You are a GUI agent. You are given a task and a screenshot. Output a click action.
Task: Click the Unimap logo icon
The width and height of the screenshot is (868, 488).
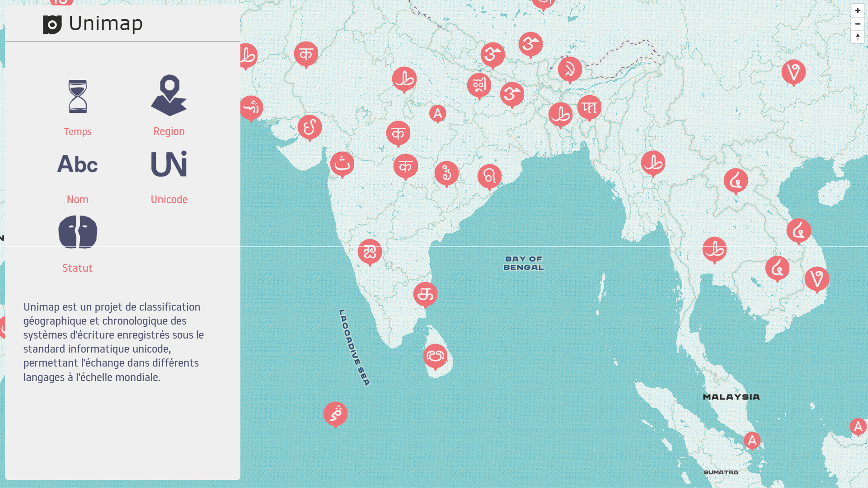point(52,24)
